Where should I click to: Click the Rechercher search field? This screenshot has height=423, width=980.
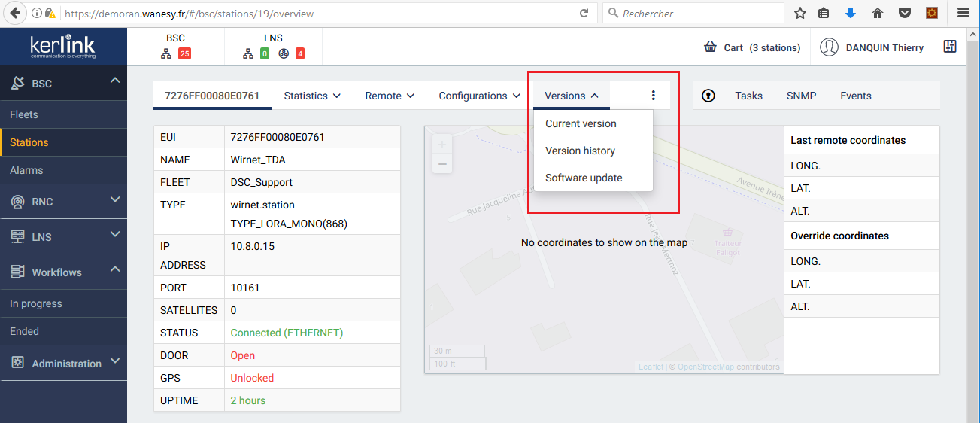pyautogui.click(x=692, y=14)
